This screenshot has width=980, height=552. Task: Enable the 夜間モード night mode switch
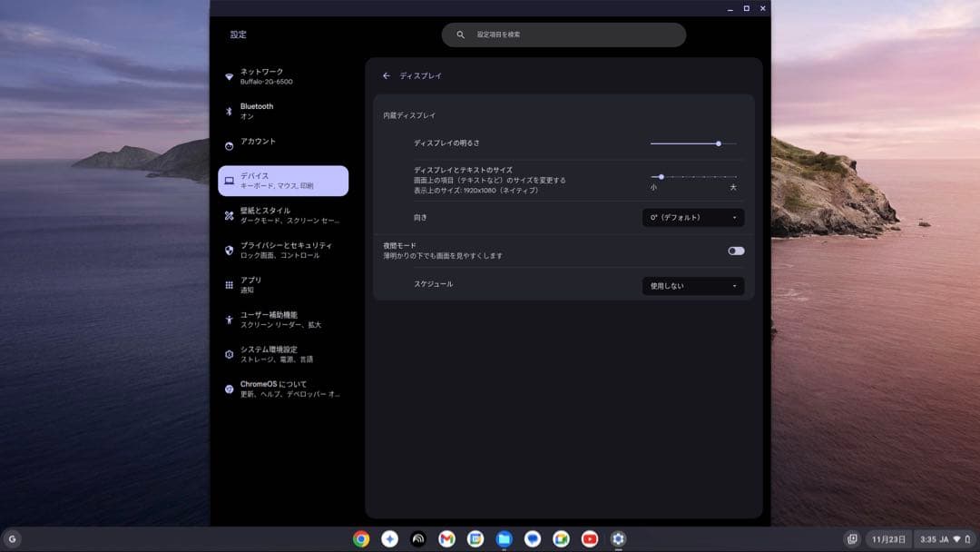tap(736, 250)
